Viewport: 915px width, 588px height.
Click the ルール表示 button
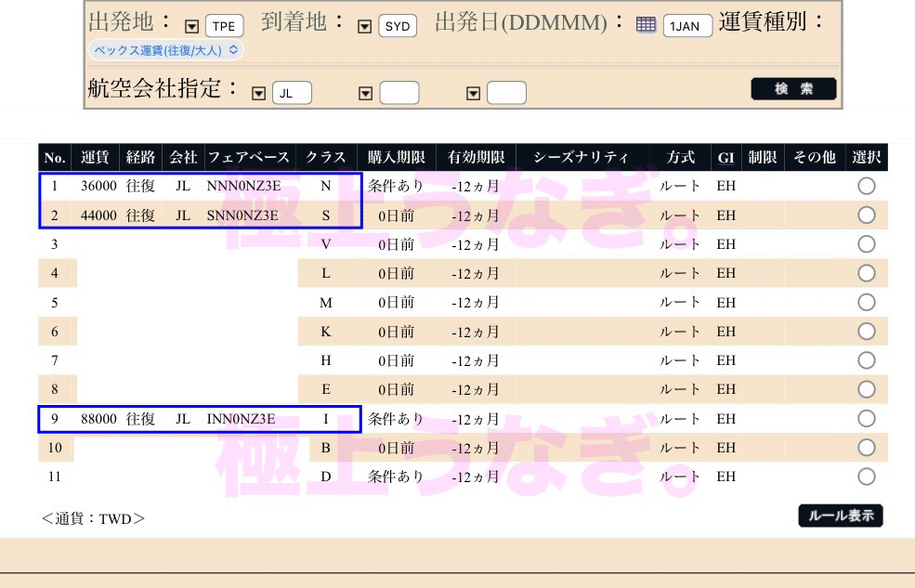[841, 516]
